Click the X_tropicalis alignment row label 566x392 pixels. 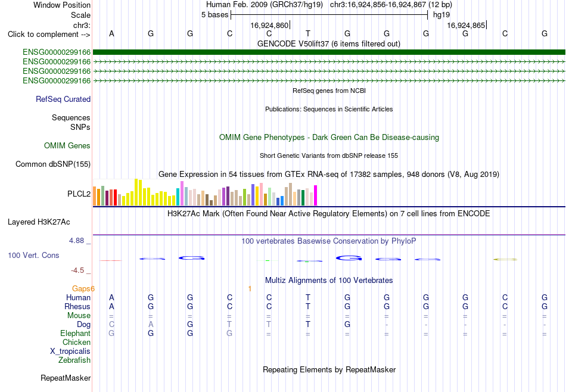click(70, 351)
